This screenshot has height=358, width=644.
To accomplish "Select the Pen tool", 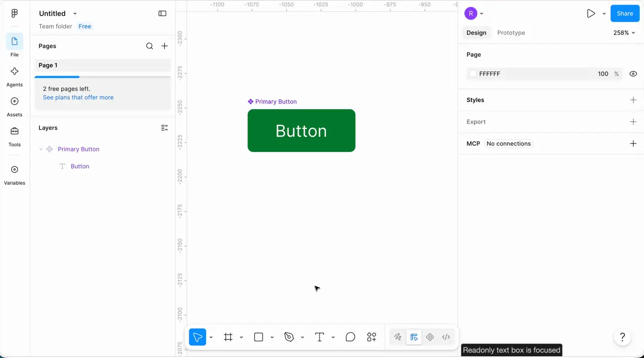I will tap(289, 337).
